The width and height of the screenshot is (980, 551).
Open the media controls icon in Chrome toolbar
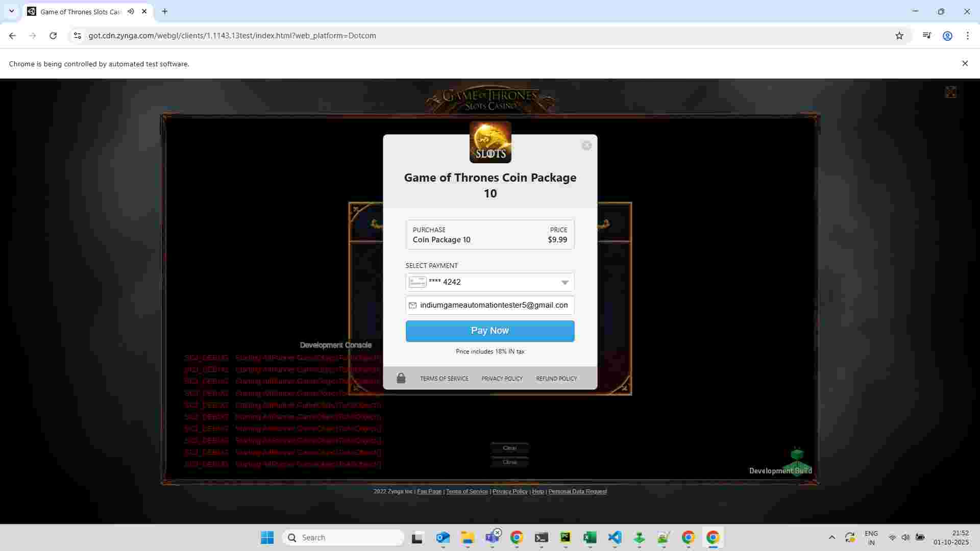coord(926,36)
